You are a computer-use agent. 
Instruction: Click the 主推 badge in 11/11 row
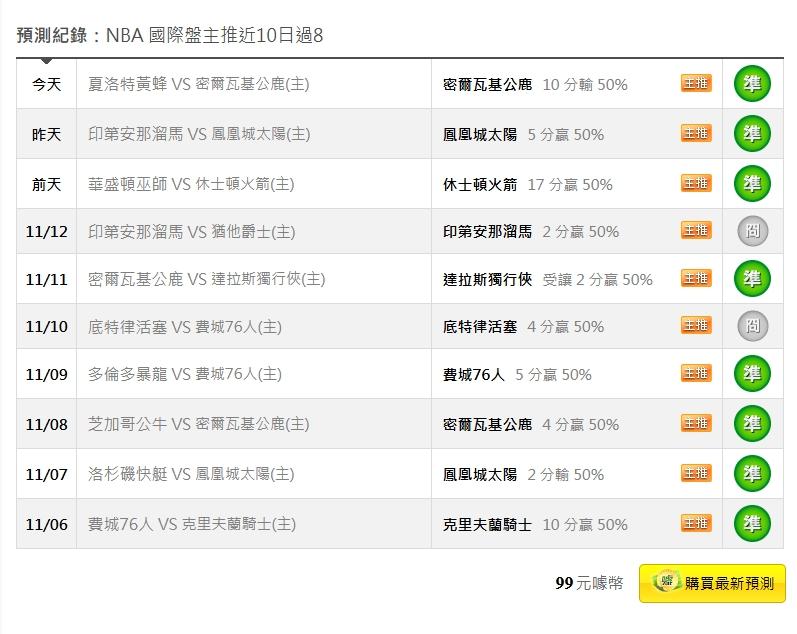[696, 279]
